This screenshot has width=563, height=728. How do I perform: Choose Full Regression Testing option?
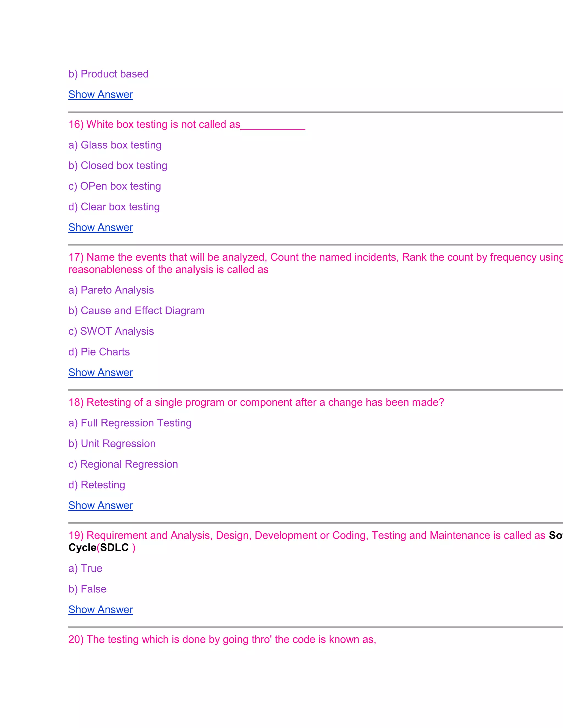[130, 423]
